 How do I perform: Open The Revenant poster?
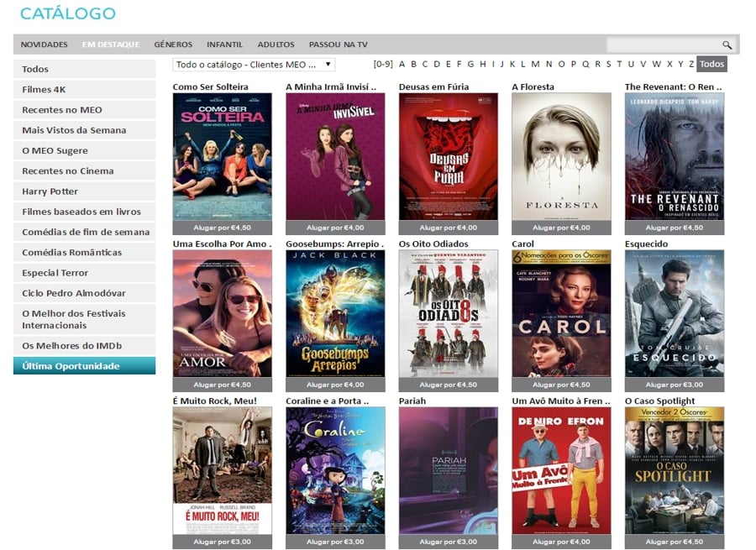pyautogui.click(x=675, y=157)
